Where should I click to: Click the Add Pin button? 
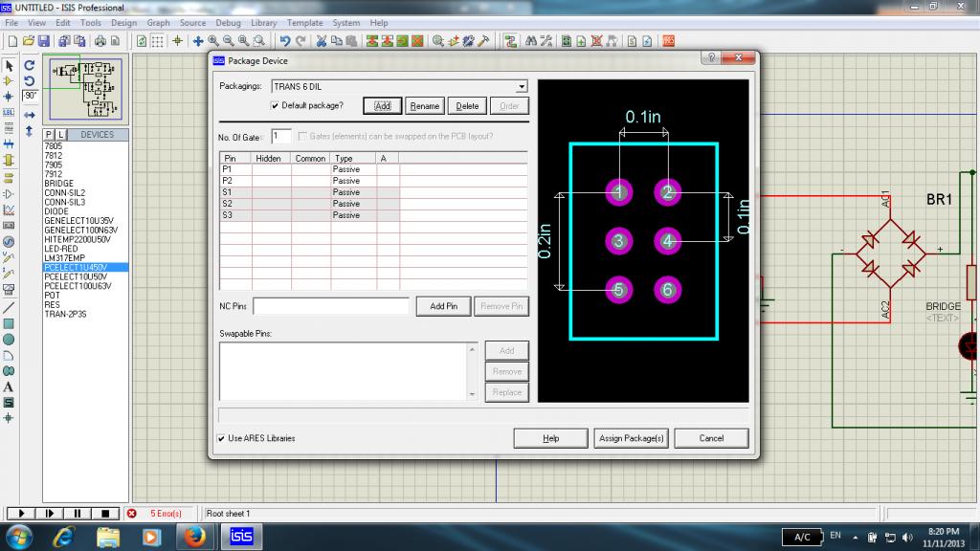[x=443, y=306]
